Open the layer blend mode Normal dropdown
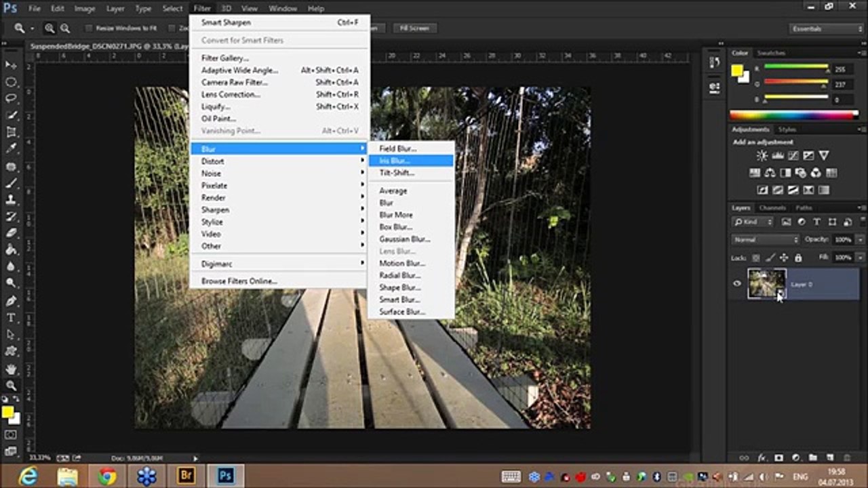Image resolution: width=868 pixels, height=488 pixels. pos(766,239)
